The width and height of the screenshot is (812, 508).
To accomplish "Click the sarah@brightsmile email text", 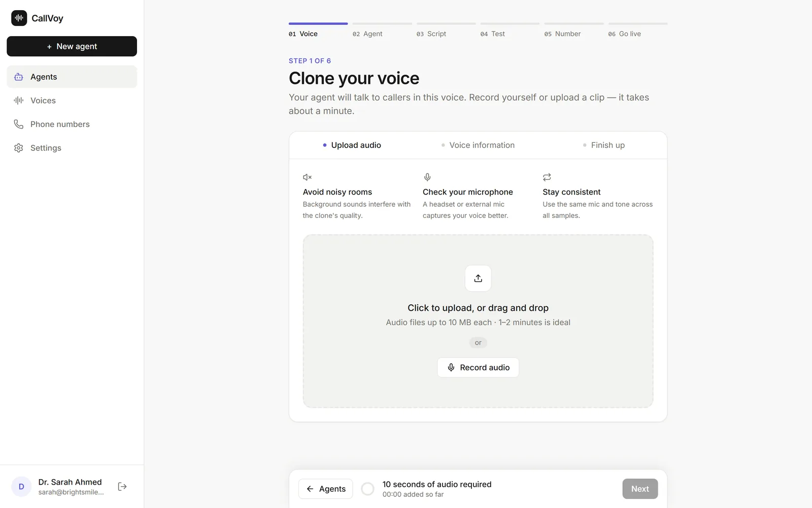I will (71, 492).
